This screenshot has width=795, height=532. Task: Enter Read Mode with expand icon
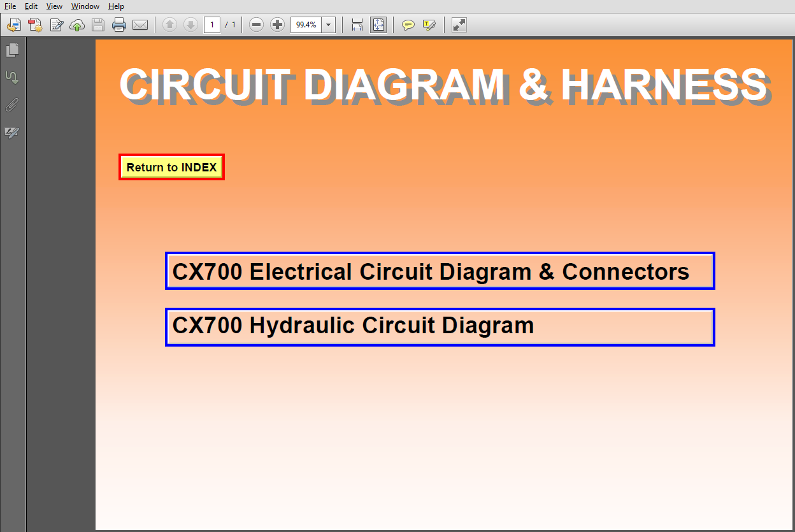(x=459, y=25)
